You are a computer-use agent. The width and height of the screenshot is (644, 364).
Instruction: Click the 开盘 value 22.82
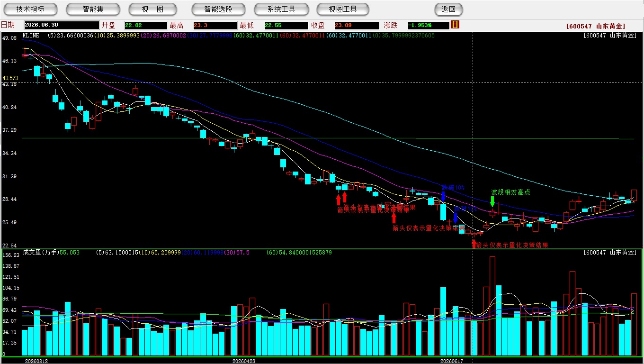(x=146, y=25)
